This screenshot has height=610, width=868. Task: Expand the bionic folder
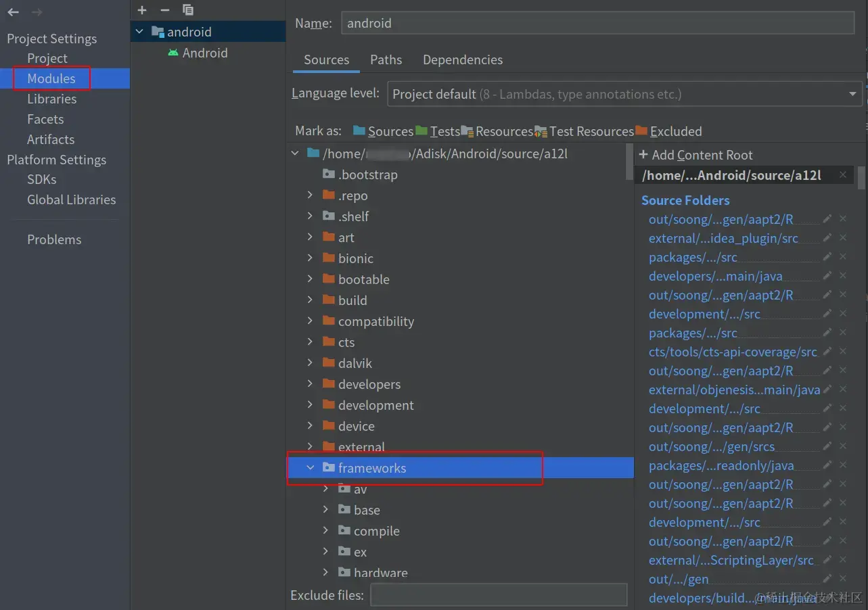pos(310,258)
